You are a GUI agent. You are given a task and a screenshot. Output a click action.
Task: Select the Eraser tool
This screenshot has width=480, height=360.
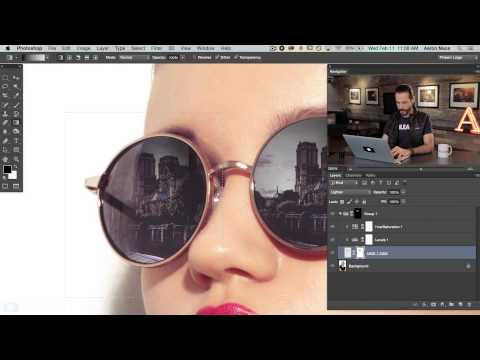click(5, 123)
